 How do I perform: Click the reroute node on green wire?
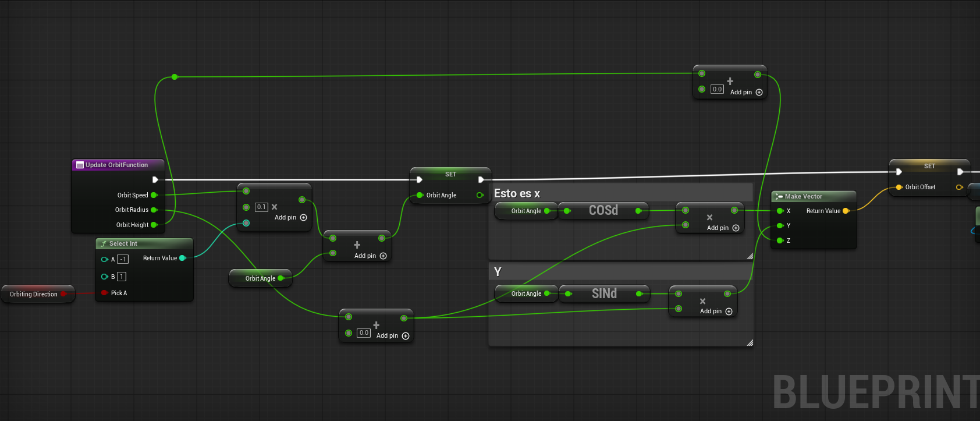coord(174,77)
